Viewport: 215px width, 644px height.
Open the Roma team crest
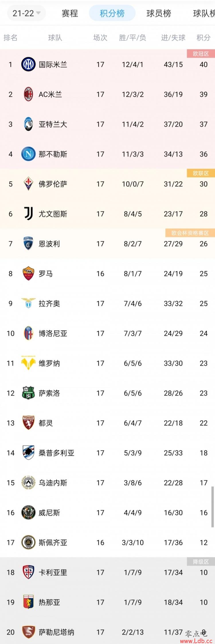pyautogui.click(x=28, y=273)
